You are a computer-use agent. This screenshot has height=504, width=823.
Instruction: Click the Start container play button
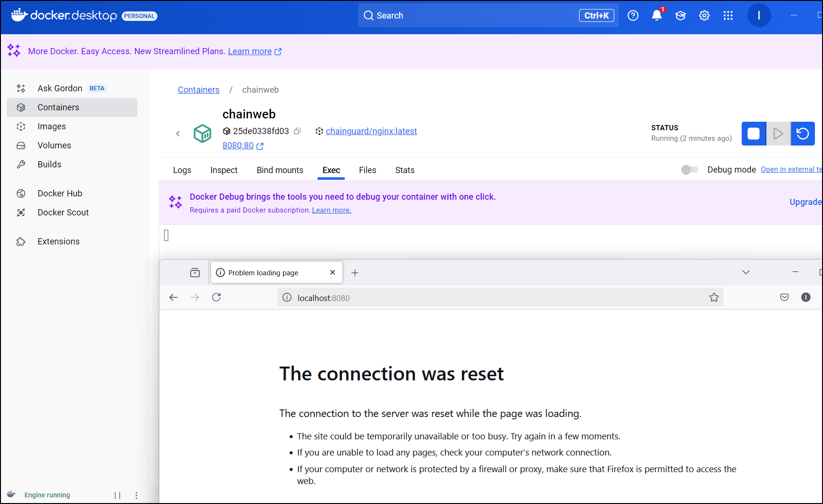778,134
